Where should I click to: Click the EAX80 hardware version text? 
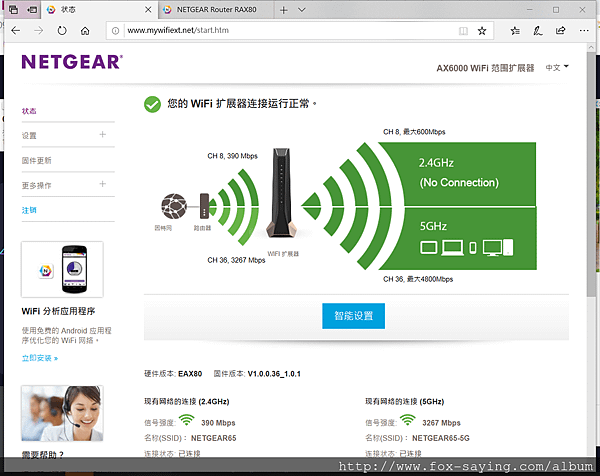[x=190, y=374]
